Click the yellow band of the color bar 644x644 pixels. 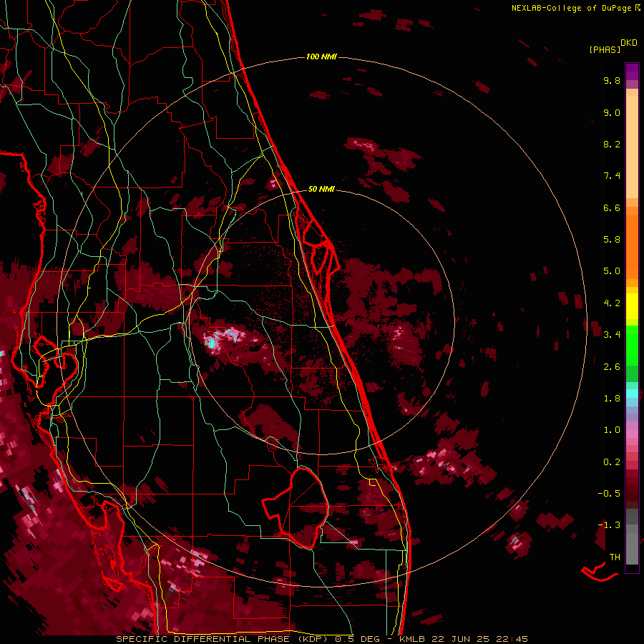(x=632, y=306)
